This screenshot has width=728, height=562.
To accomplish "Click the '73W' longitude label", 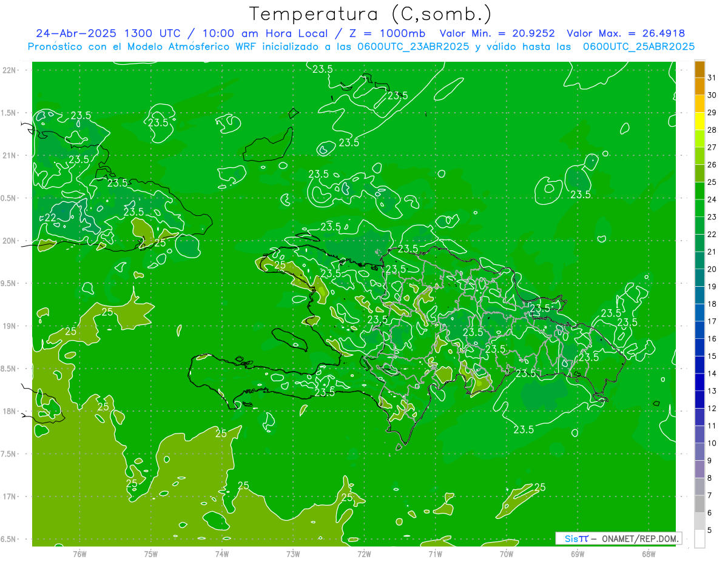I will tap(293, 554).
